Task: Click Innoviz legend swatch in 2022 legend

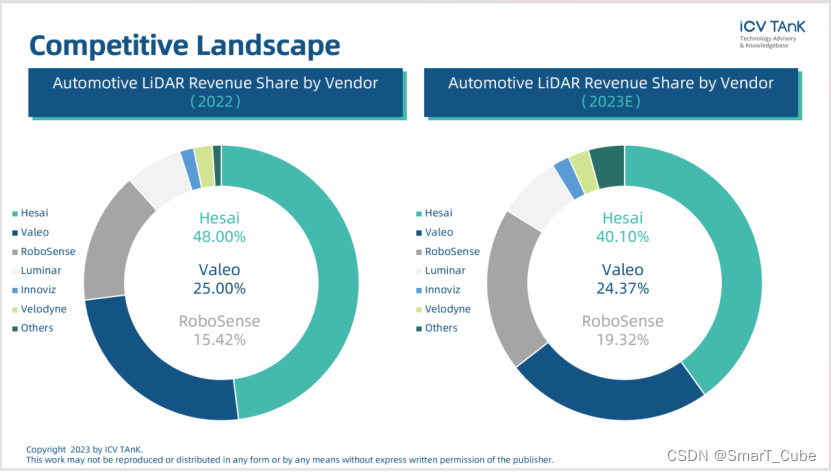Action: click(15, 290)
